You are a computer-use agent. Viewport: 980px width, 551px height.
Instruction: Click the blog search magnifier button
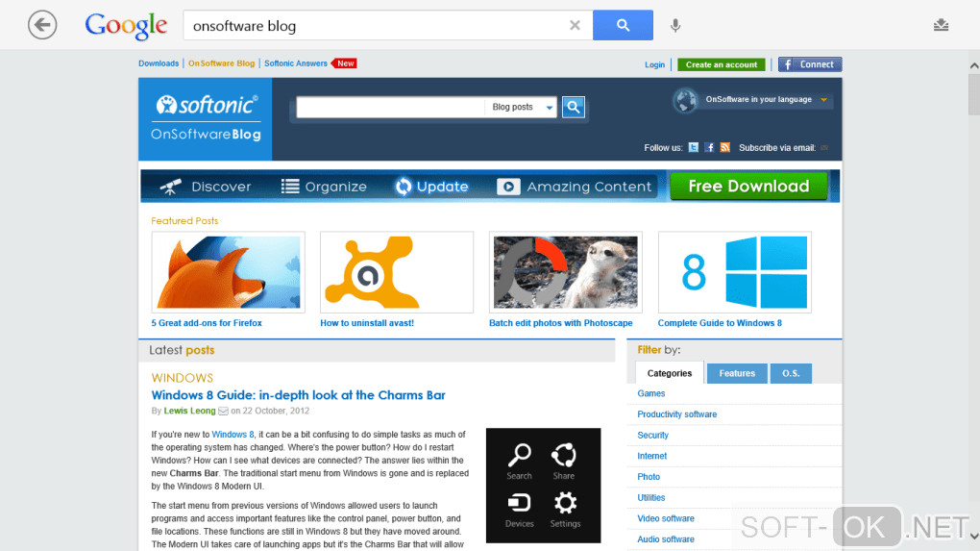pyautogui.click(x=574, y=107)
